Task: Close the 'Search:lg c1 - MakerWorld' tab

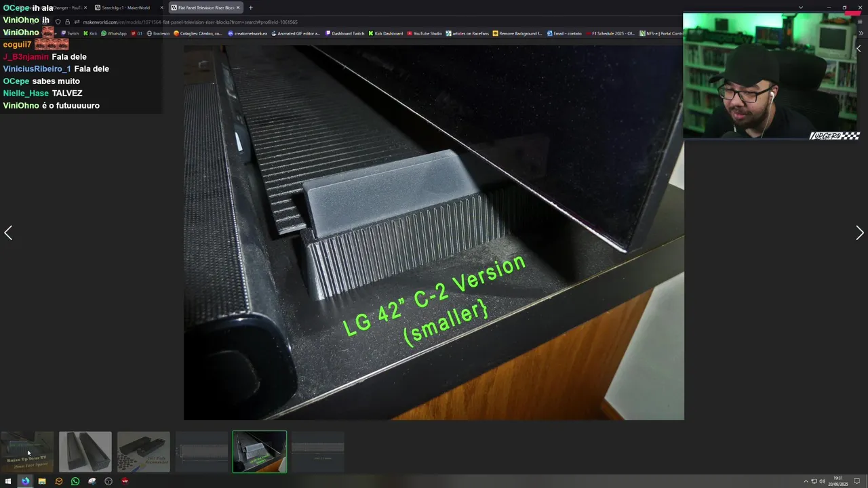Action: tap(161, 7)
